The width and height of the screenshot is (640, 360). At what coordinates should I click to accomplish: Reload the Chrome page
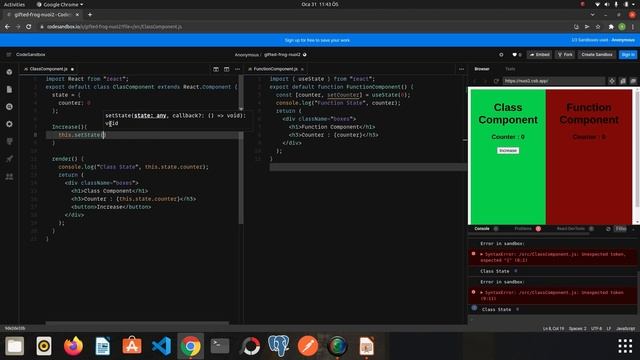click(29, 27)
